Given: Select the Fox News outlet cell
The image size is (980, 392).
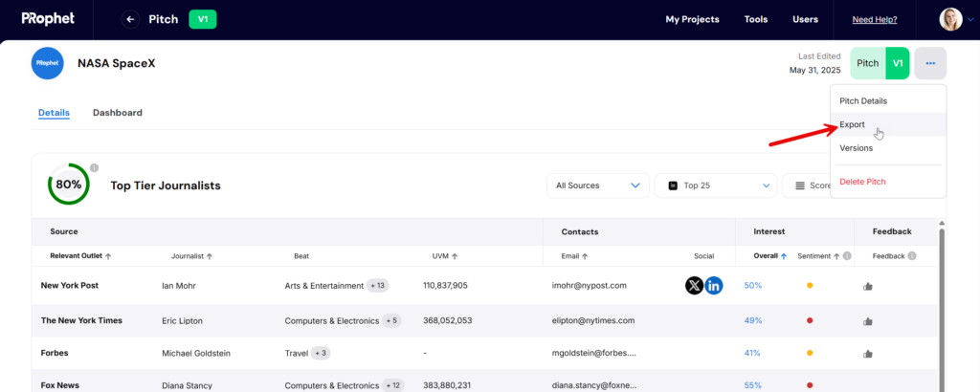Looking at the screenshot, I should 60,385.
